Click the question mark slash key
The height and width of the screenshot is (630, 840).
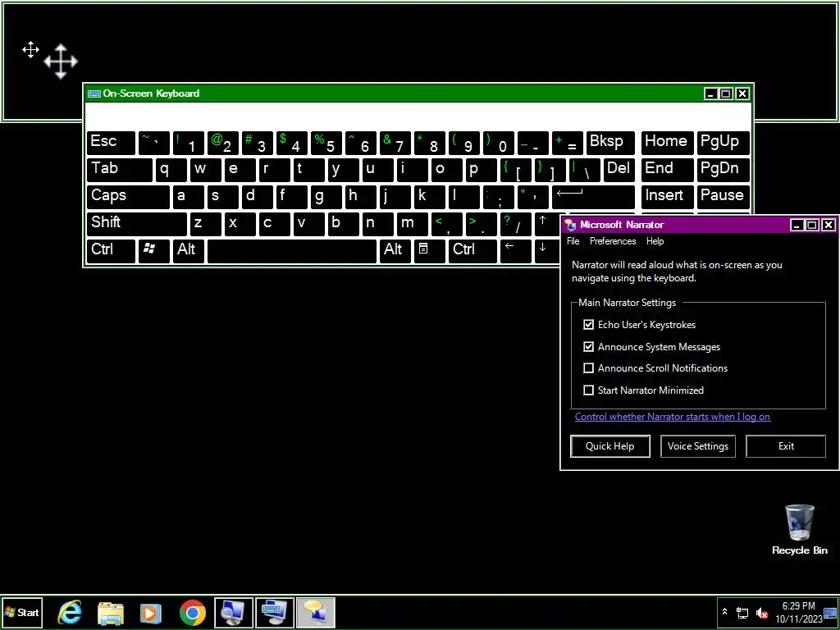coord(515,223)
